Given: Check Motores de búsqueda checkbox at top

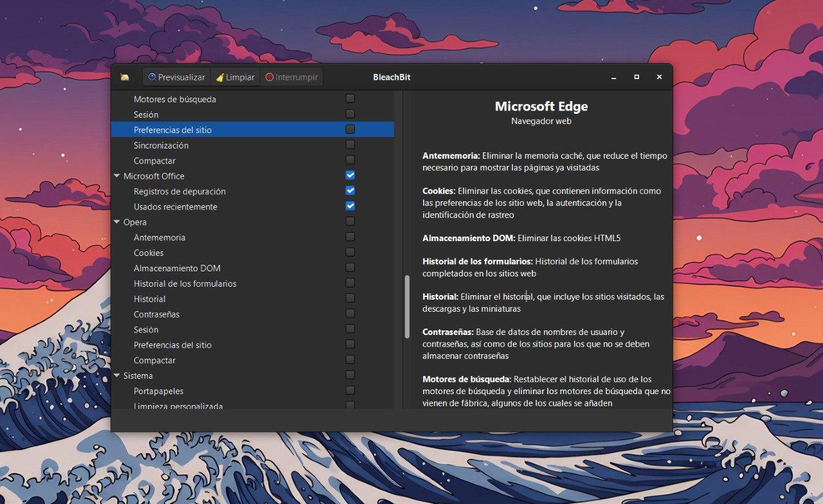Looking at the screenshot, I should pos(350,99).
